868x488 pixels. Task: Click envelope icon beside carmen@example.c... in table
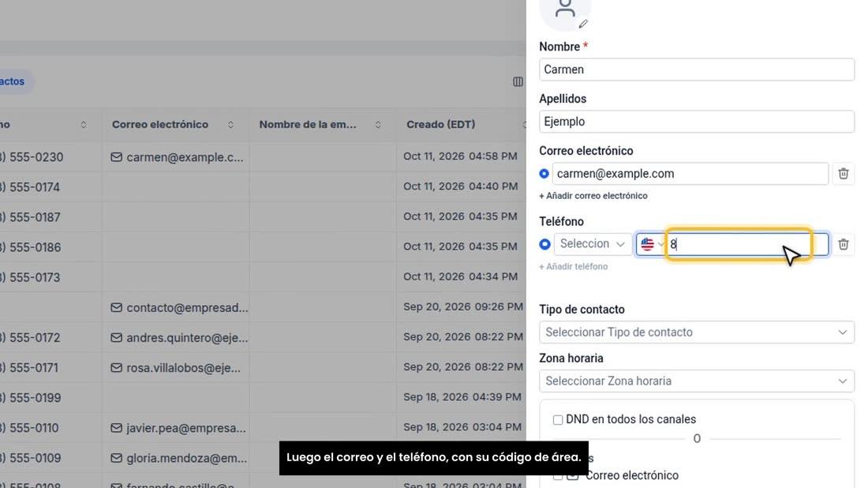(116, 157)
